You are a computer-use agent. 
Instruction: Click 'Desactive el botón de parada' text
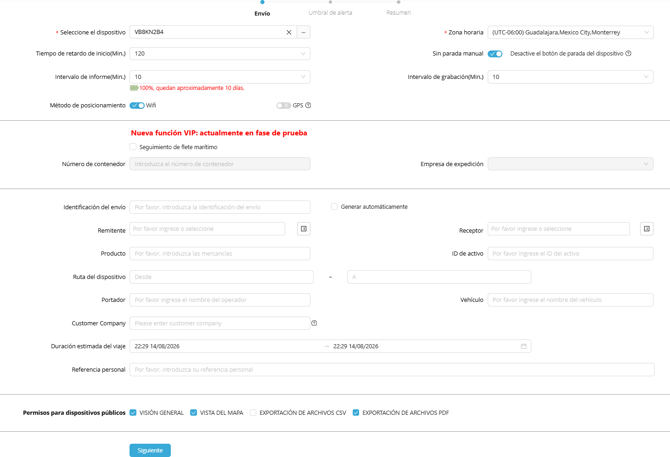point(567,53)
